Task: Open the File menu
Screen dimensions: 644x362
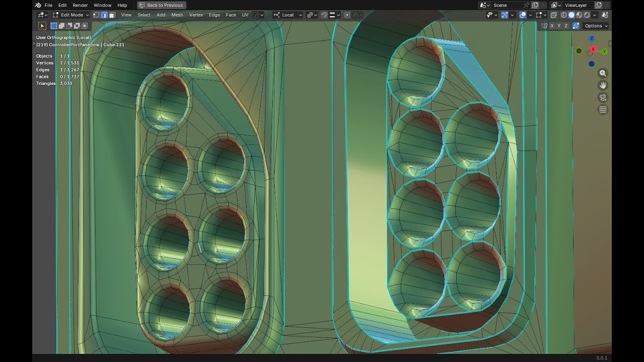Action: click(48, 5)
